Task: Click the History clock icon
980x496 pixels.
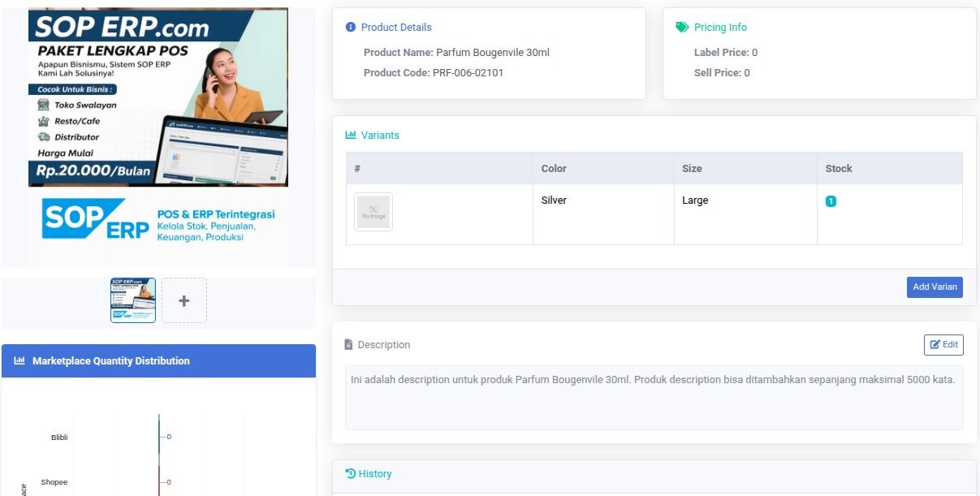Action: pos(351,474)
